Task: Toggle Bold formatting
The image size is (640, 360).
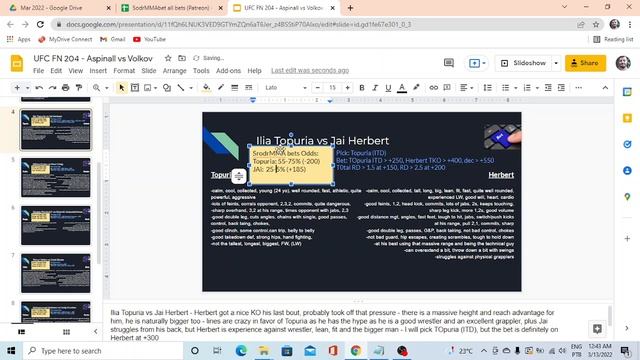Action: tap(362, 88)
